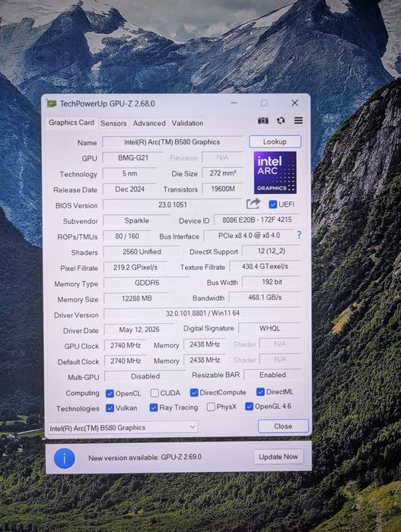Click the blue info icon in update bar
Screen dimensions: 401x532
(64, 458)
